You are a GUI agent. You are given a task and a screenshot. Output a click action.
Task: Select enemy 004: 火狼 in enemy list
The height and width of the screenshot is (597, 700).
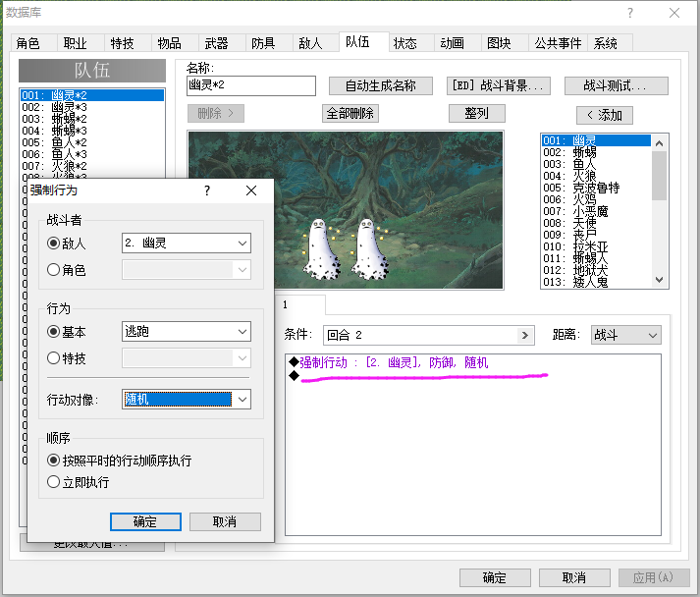[x=597, y=176]
